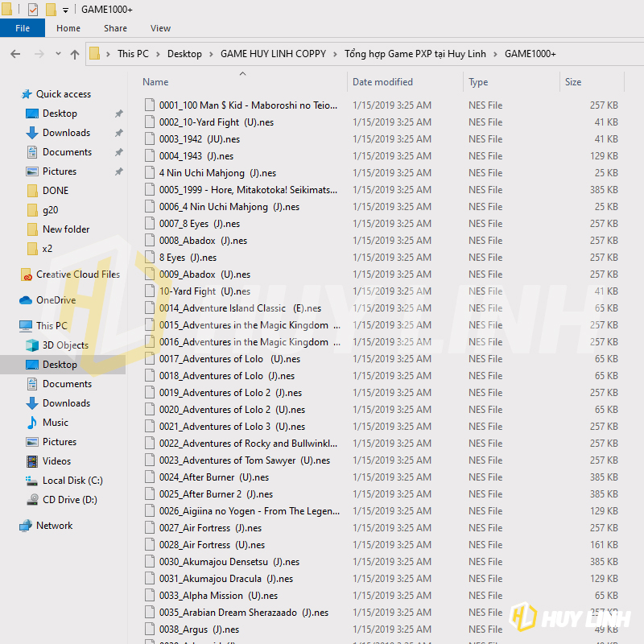644x644 pixels.
Task: Switch to the View ribbon tab
Action: pos(160,28)
